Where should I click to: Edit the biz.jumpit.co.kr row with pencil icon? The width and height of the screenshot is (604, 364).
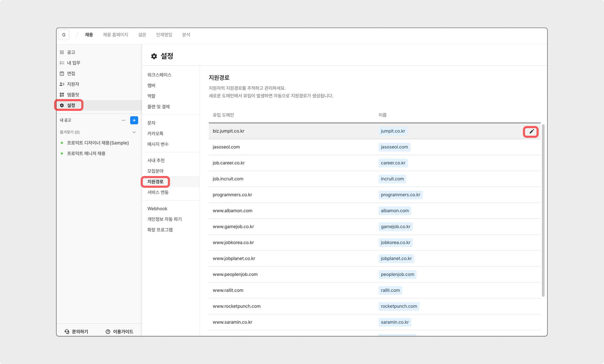click(x=532, y=132)
